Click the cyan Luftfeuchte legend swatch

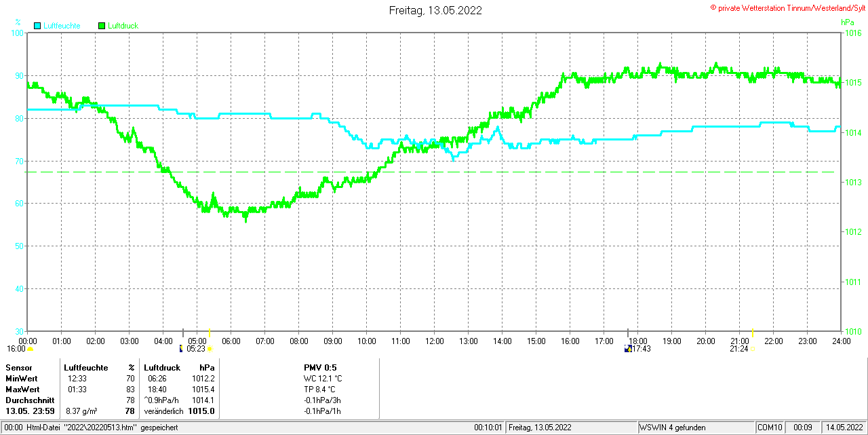click(x=37, y=26)
